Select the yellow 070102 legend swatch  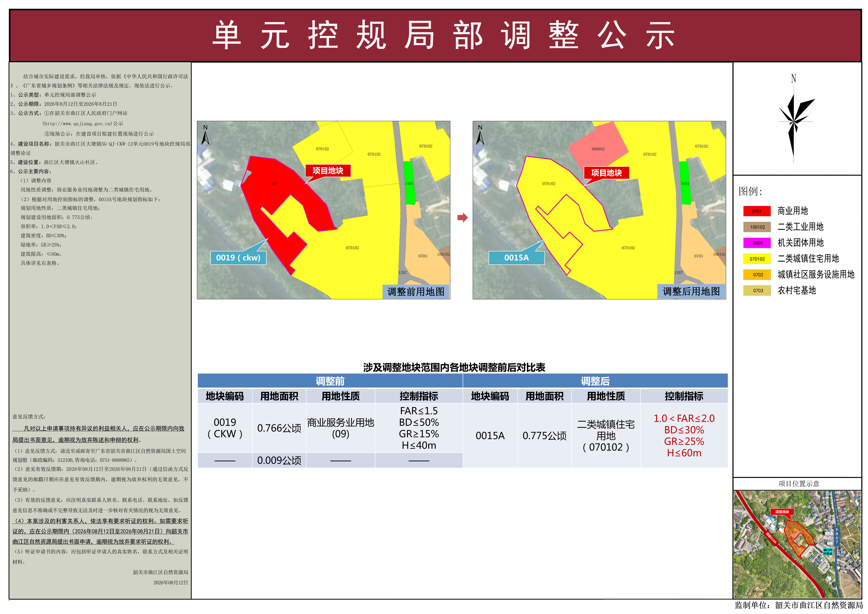click(757, 259)
